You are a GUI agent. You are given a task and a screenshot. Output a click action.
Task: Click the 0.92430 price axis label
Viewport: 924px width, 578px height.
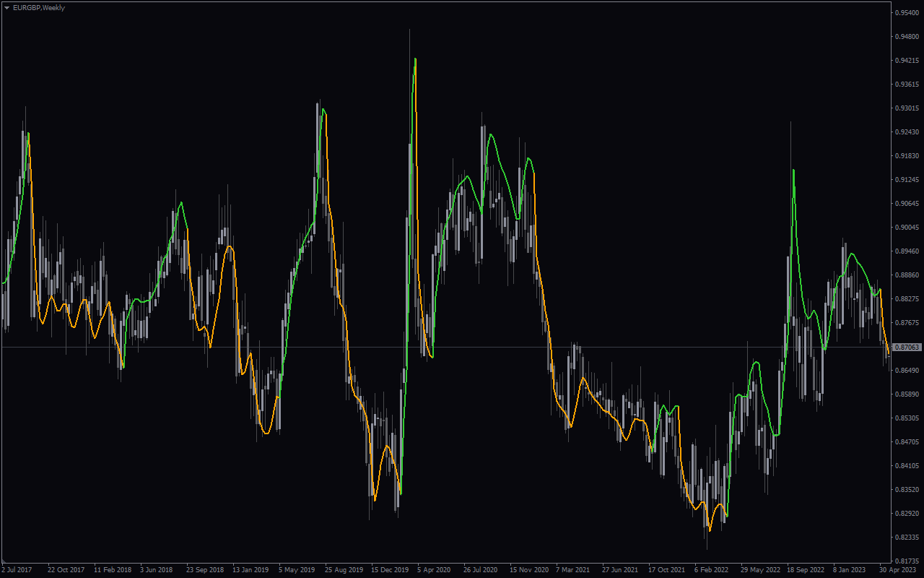(x=907, y=132)
